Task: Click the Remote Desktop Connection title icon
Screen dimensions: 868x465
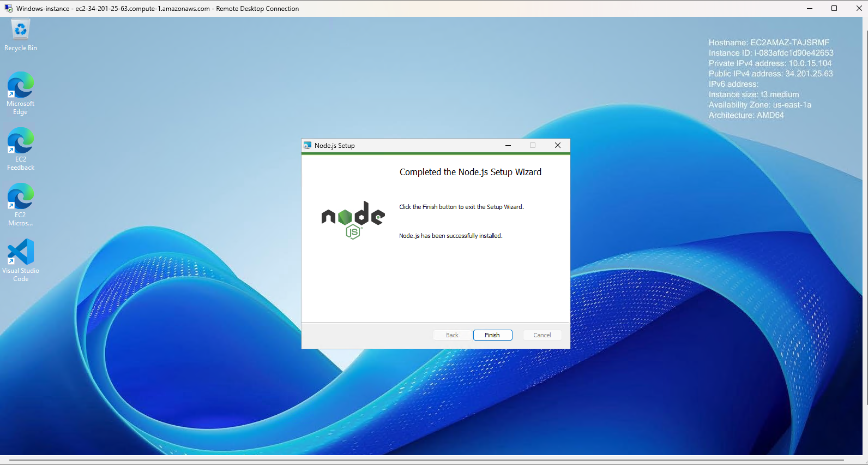Action: point(9,8)
